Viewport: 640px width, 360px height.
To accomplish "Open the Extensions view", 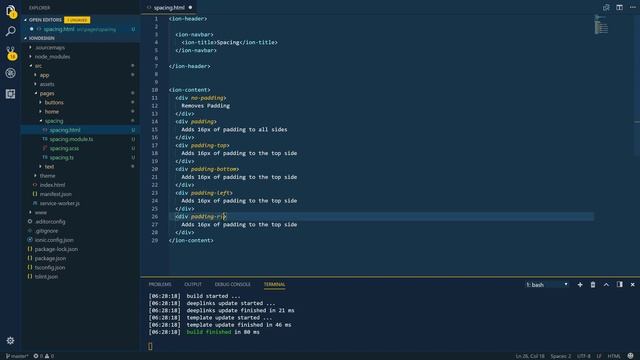I will click(x=11, y=94).
